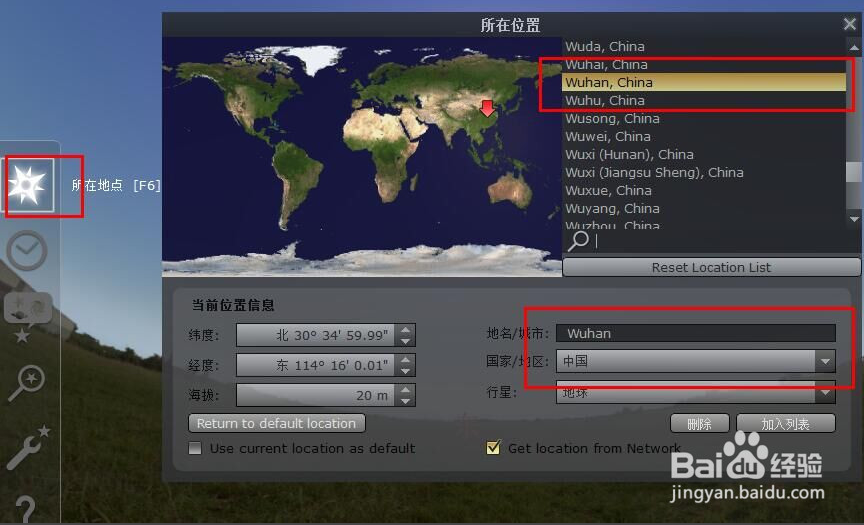Select Wuxi (Hunan), China entry
This screenshot has height=525, width=864.
click(x=704, y=154)
